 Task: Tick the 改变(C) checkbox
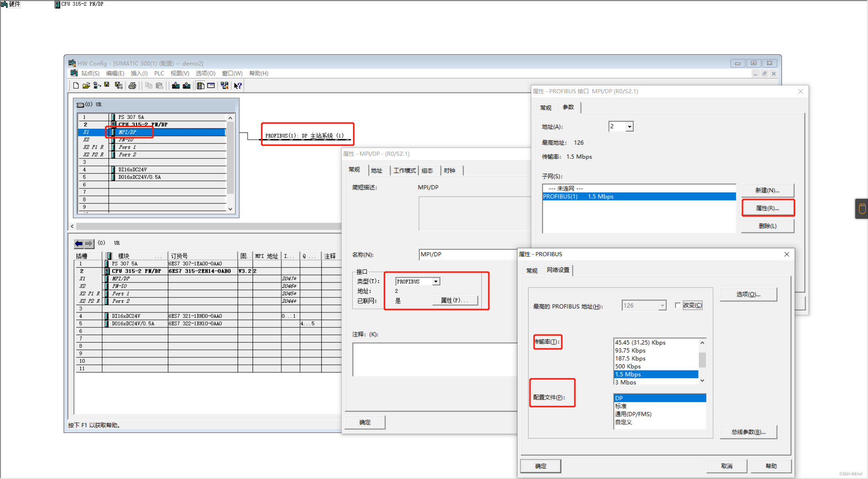tap(678, 305)
